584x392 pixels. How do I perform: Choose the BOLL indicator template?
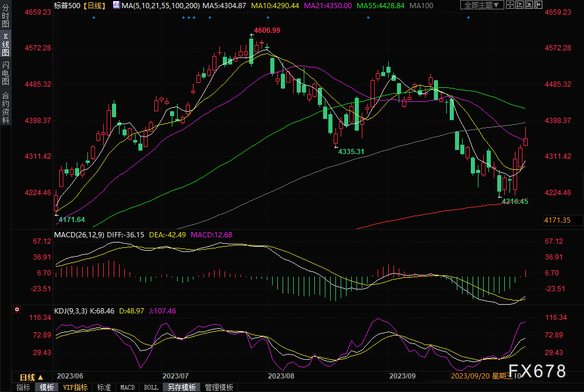tap(151, 387)
